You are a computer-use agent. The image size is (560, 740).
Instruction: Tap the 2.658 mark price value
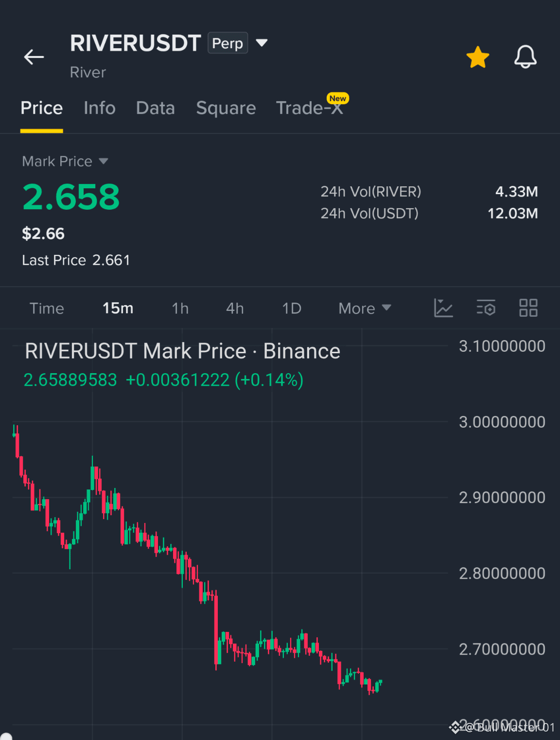71,197
